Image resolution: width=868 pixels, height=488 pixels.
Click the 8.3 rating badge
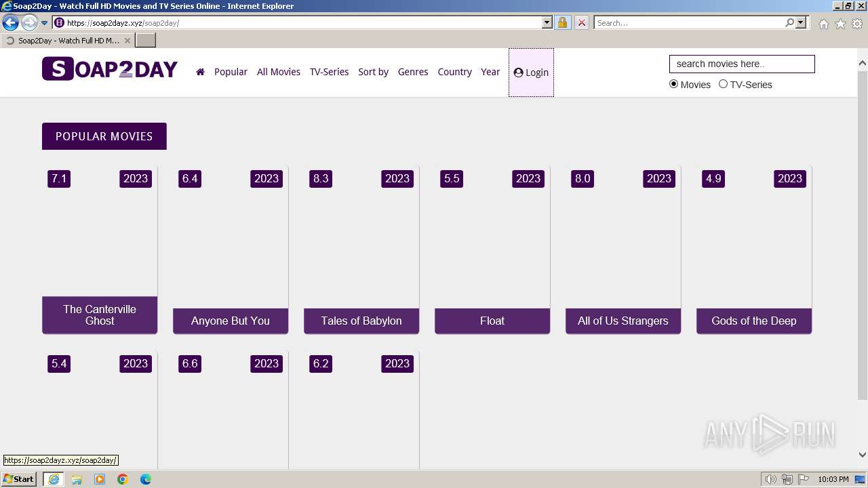[x=321, y=178]
